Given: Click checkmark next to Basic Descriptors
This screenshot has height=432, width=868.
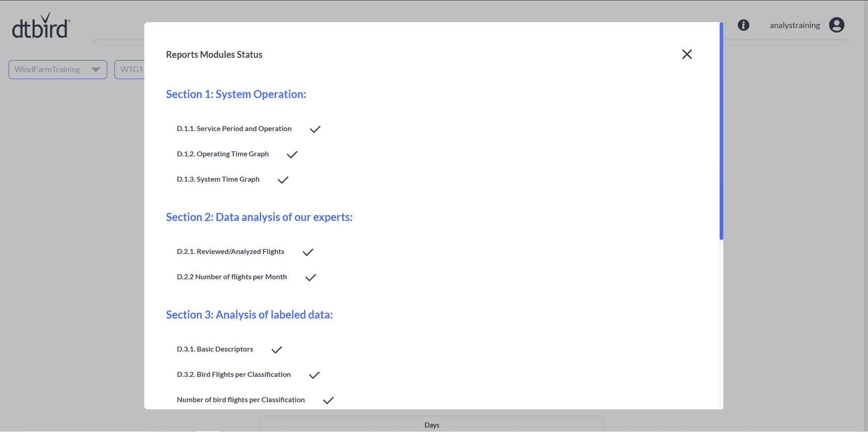Looking at the screenshot, I should point(276,350).
